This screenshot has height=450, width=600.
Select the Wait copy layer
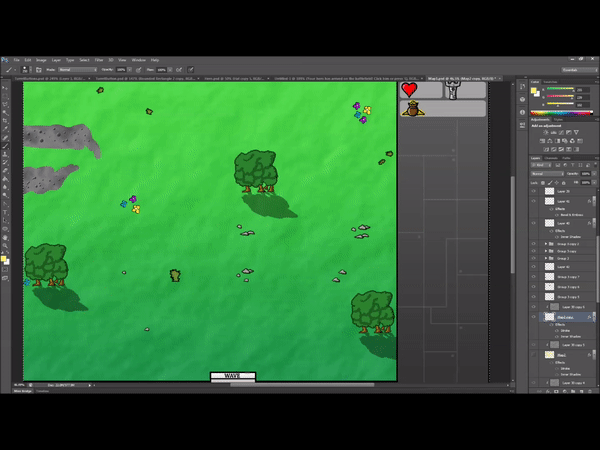pyautogui.click(x=565, y=316)
